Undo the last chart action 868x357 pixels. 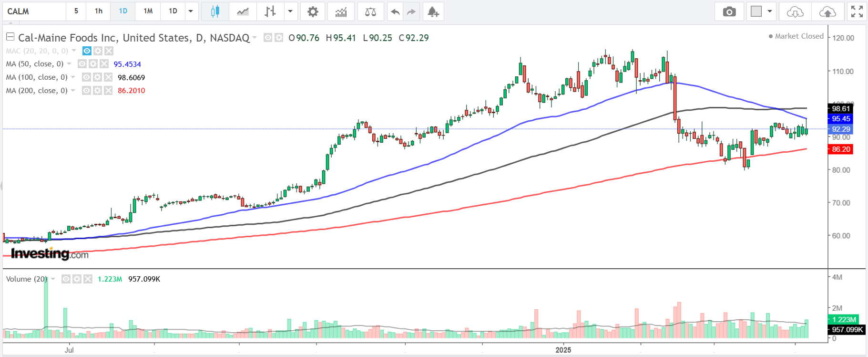tap(395, 11)
